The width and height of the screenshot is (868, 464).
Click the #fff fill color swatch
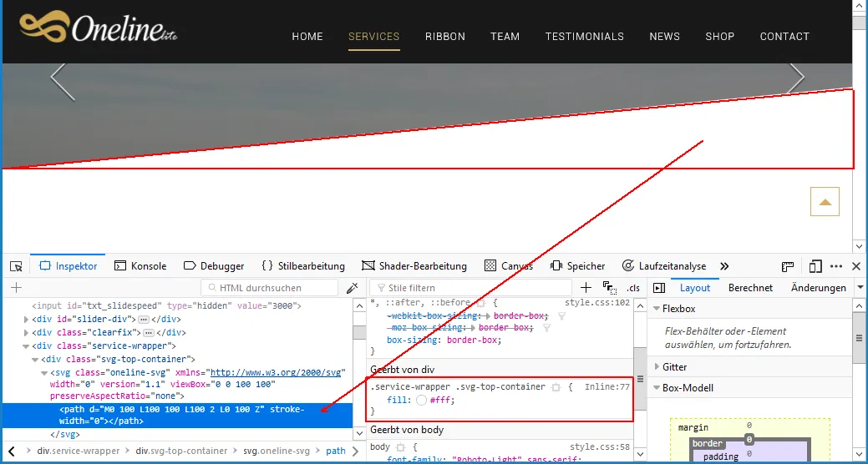pyautogui.click(x=421, y=400)
